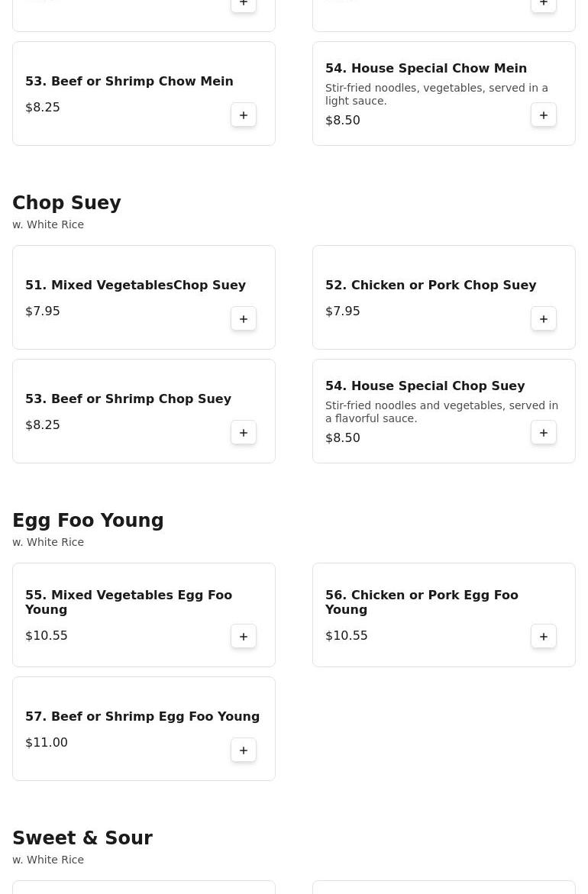The width and height of the screenshot is (588, 894).
Task: Open 51. Mixed Vegetables Chop Suey title
Action: click(x=135, y=286)
